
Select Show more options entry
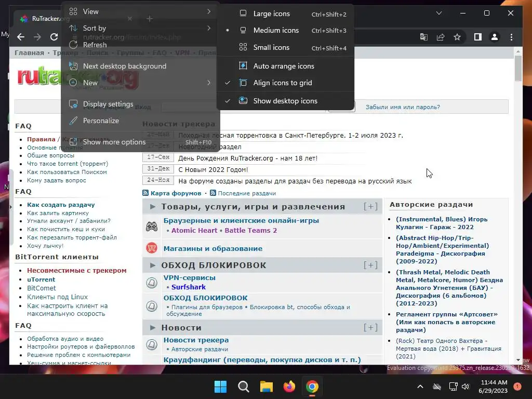140,142
